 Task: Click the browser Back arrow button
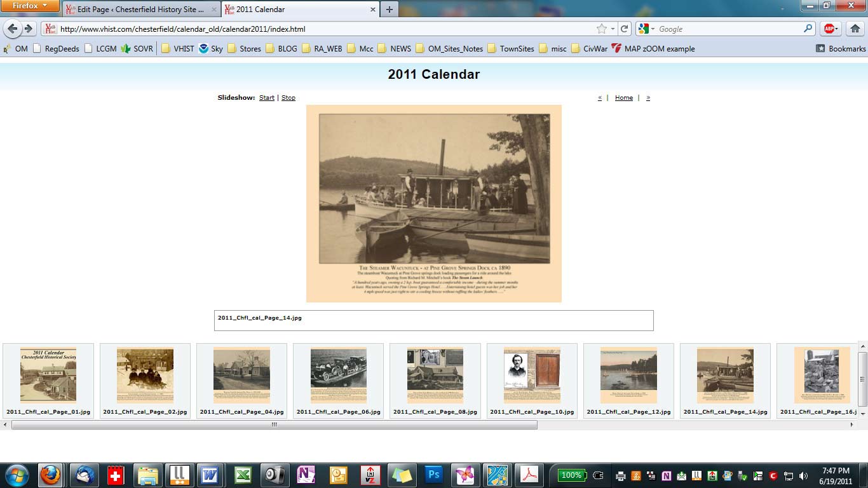(x=12, y=29)
